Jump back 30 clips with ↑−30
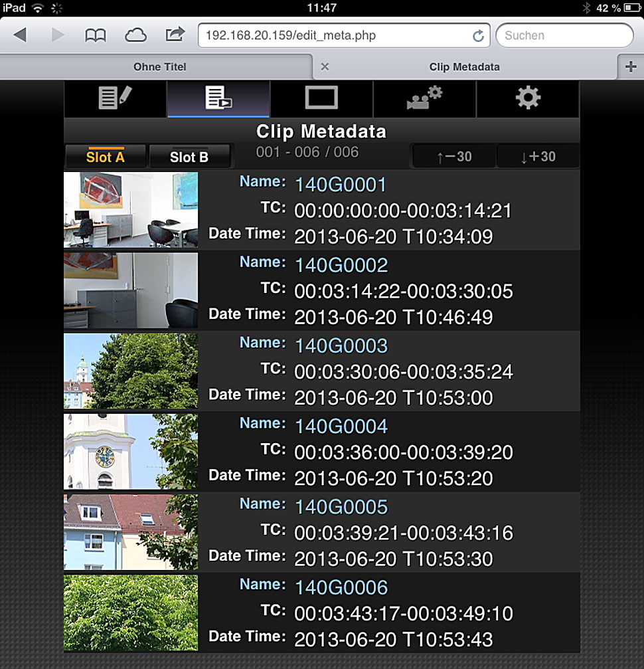 click(454, 157)
